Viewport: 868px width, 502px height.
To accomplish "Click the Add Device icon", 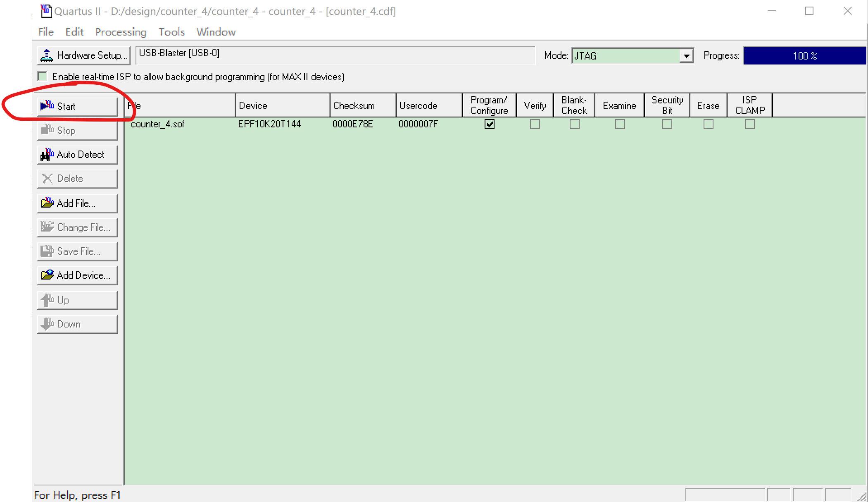I will [x=47, y=275].
